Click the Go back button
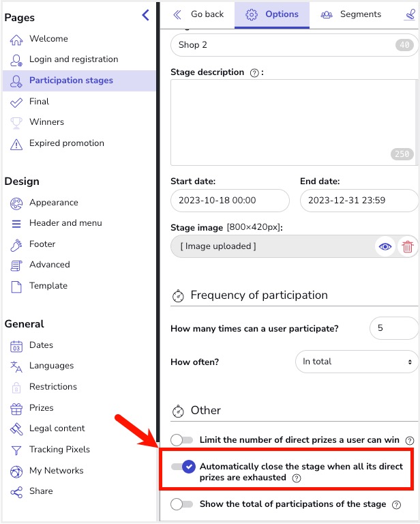Screen dimensions: 420x524 click(x=198, y=14)
